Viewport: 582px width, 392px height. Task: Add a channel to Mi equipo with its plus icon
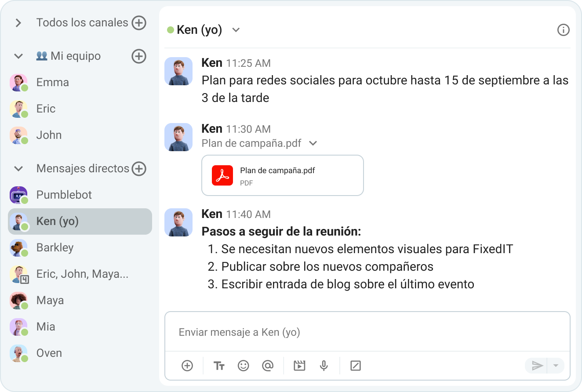(x=139, y=56)
